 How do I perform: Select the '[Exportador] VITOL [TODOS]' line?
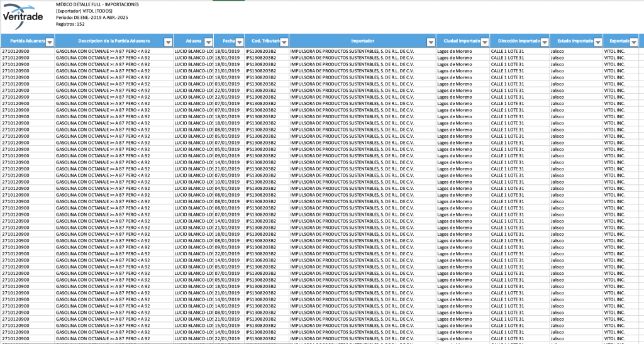tap(84, 11)
